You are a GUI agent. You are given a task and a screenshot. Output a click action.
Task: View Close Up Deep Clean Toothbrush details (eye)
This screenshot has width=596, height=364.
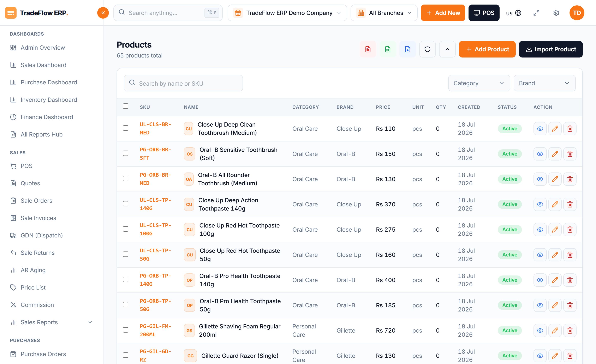click(x=540, y=129)
